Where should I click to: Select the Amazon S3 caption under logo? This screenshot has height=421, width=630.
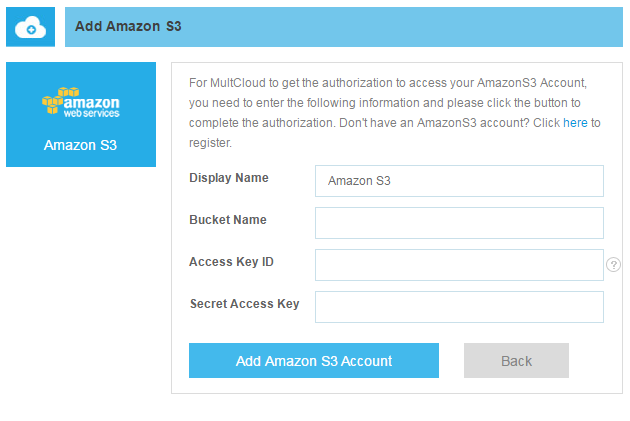(x=81, y=145)
